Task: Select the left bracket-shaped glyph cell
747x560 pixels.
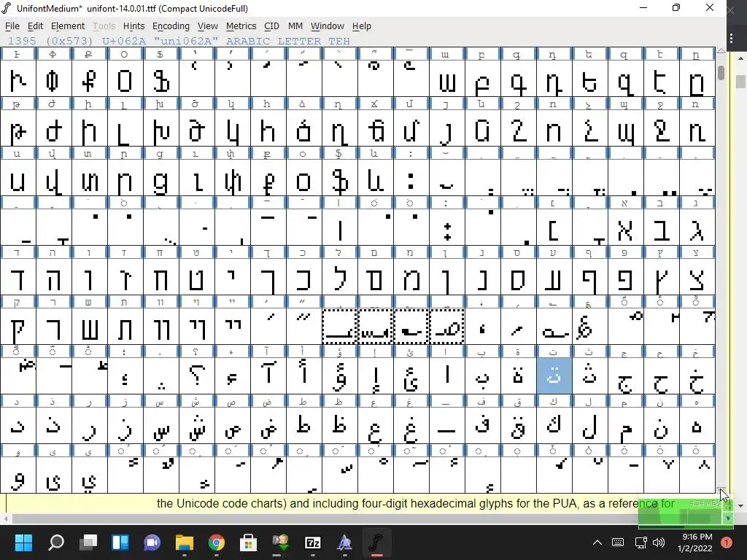Action: click(554, 227)
